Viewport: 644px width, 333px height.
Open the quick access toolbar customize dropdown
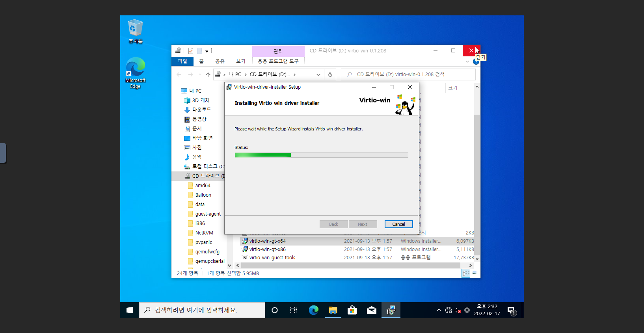(207, 51)
